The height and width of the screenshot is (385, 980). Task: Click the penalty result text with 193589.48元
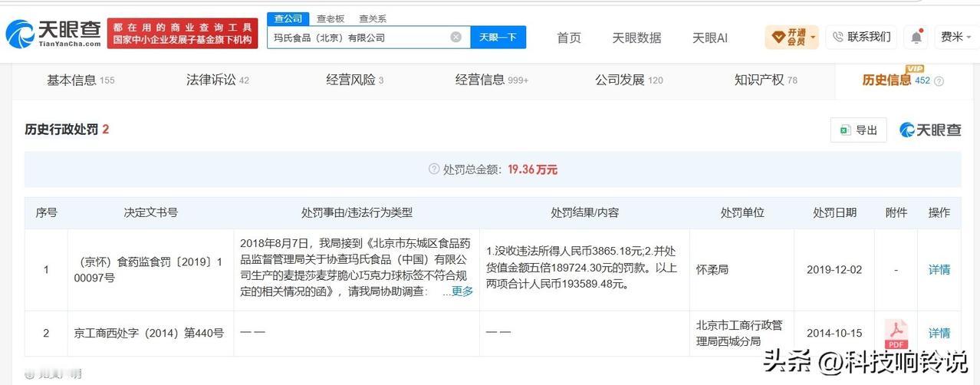[x=584, y=267]
